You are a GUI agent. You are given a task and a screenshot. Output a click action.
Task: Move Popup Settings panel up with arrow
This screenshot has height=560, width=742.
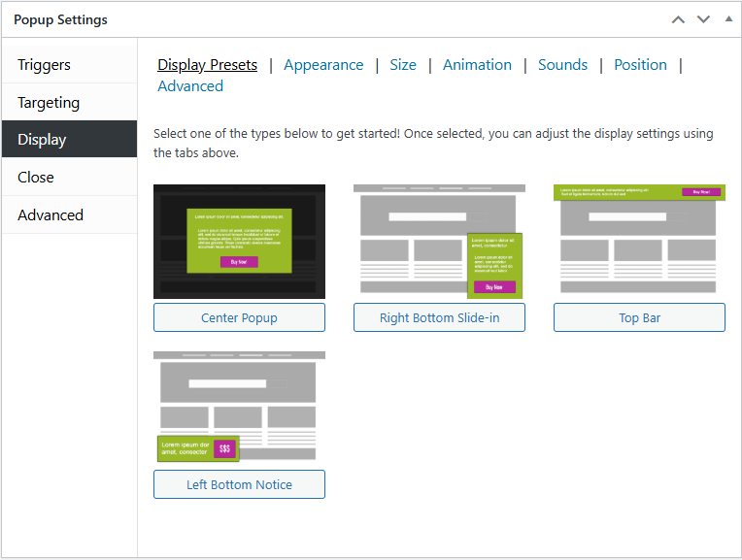(678, 19)
